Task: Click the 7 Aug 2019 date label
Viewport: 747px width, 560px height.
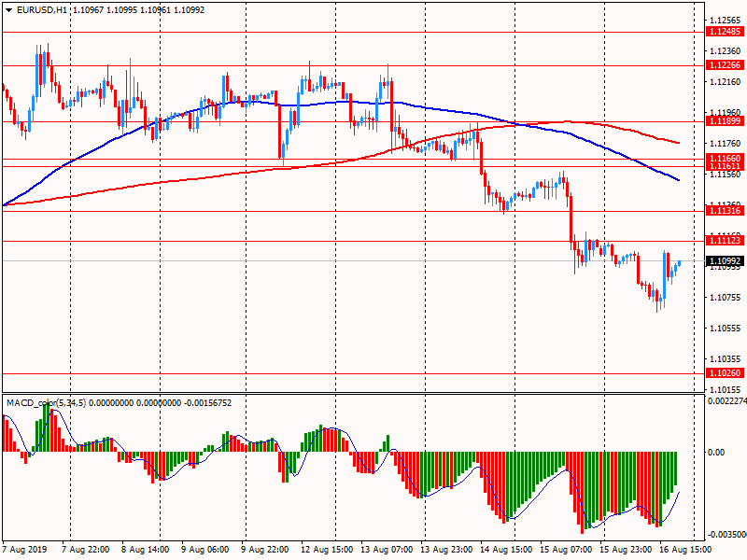Action: coord(25,550)
